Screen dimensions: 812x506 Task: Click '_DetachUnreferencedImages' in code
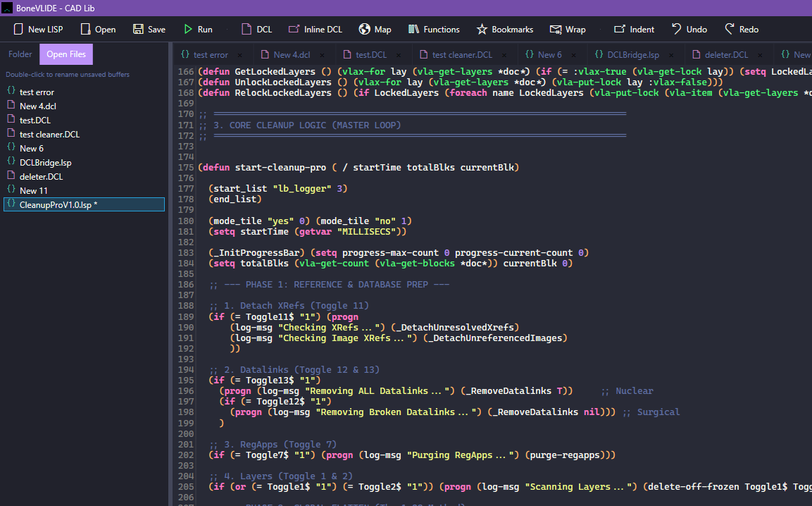495,338
